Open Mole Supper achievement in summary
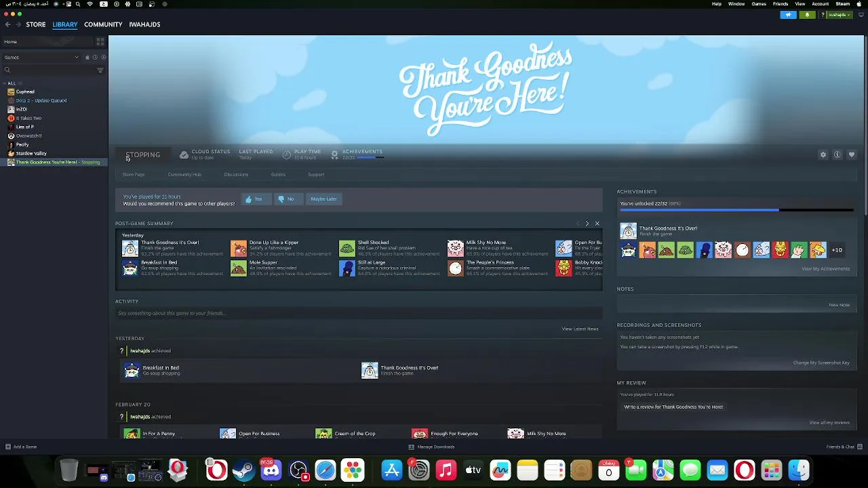The image size is (868, 488). point(281,268)
